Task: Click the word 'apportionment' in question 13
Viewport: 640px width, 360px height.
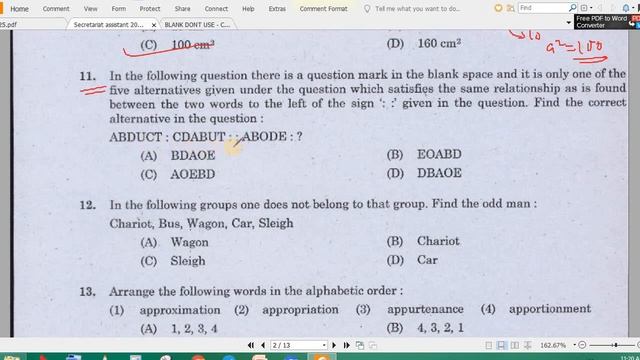Action: (550, 309)
